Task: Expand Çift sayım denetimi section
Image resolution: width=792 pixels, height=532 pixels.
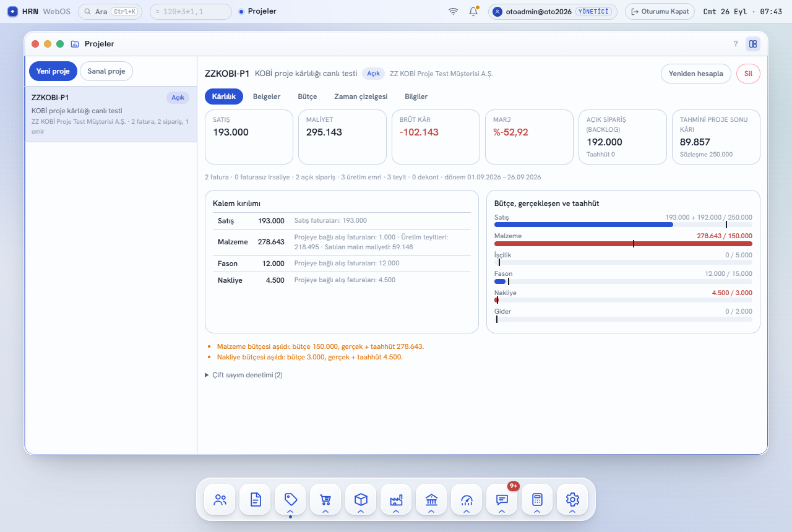Action: pos(244,375)
